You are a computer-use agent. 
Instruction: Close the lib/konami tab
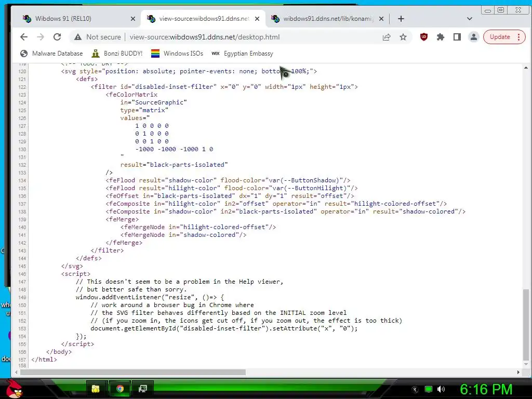(381, 19)
